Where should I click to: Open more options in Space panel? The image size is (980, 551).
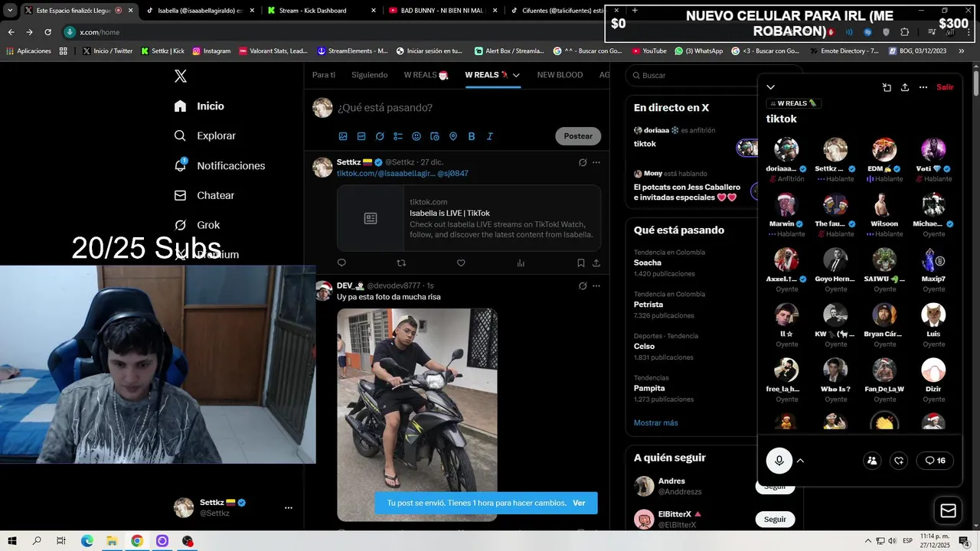(923, 87)
